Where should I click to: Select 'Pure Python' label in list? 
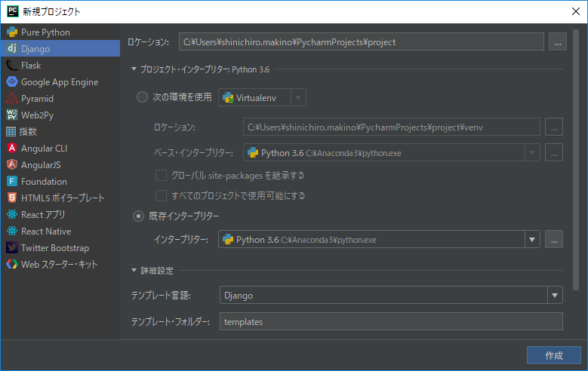[45, 32]
